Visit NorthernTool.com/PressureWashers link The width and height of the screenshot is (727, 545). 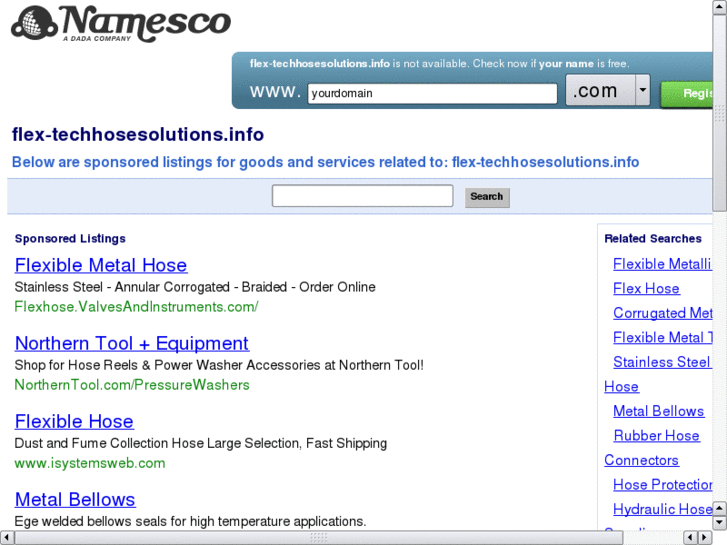[x=132, y=385]
